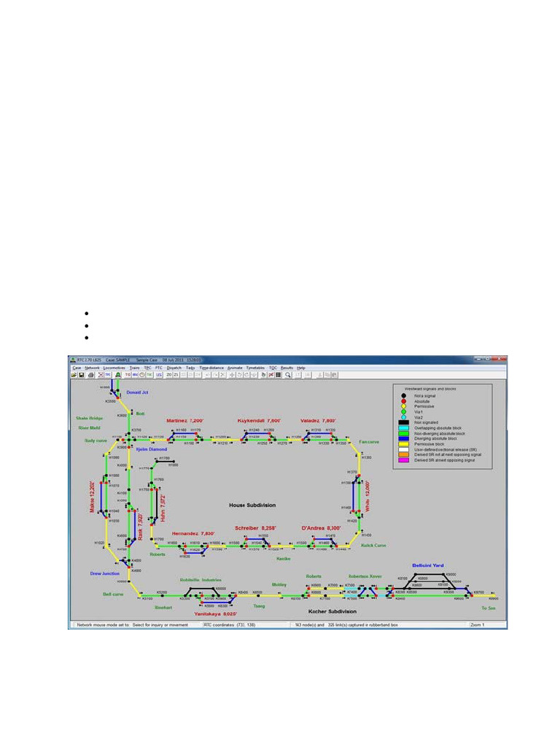560x747 pixels.
Task: Open the Timetables menu
Action: point(255,368)
